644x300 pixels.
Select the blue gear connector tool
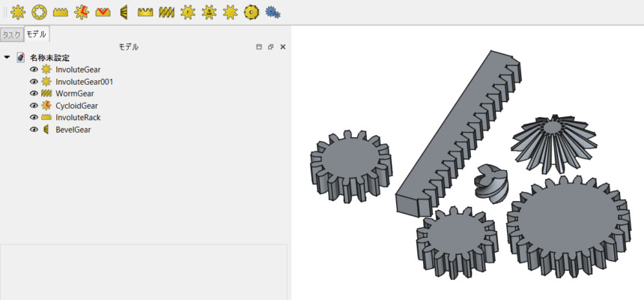(273, 12)
